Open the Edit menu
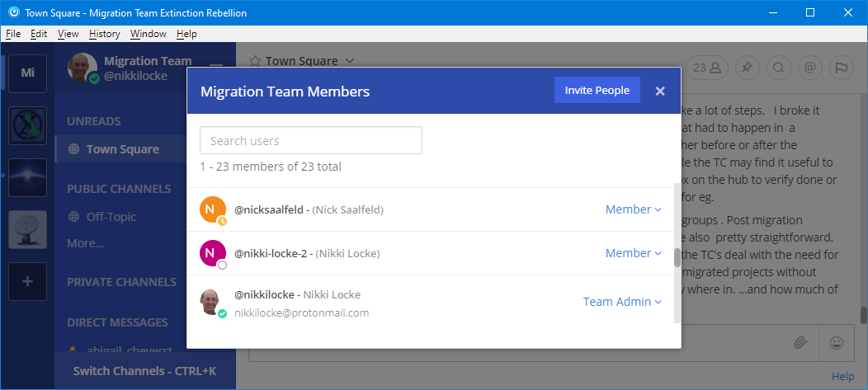868x390 pixels. pyautogui.click(x=39, y=34)
